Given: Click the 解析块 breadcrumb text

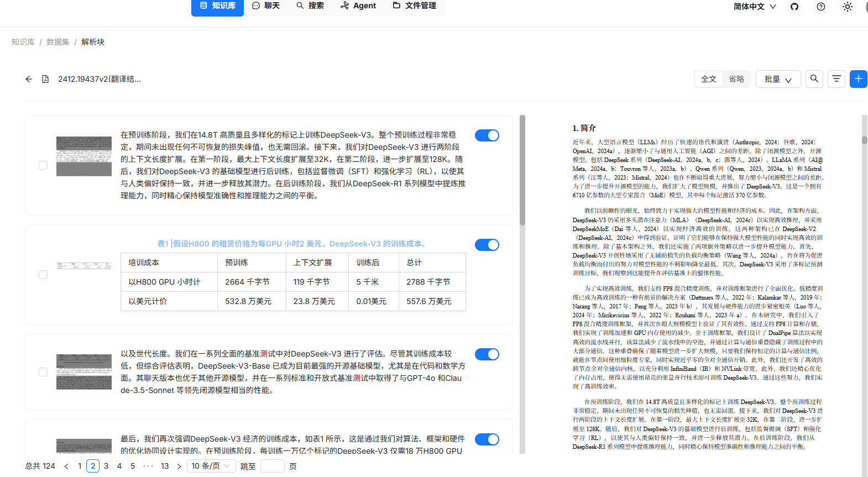Looking at the screenshot, I should click(93, 42).
